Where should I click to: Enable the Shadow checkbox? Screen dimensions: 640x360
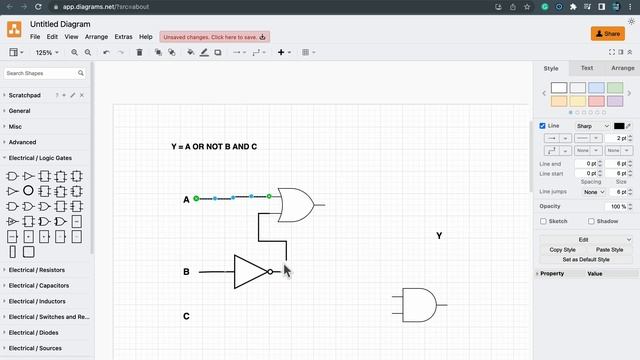coord(591,221)
